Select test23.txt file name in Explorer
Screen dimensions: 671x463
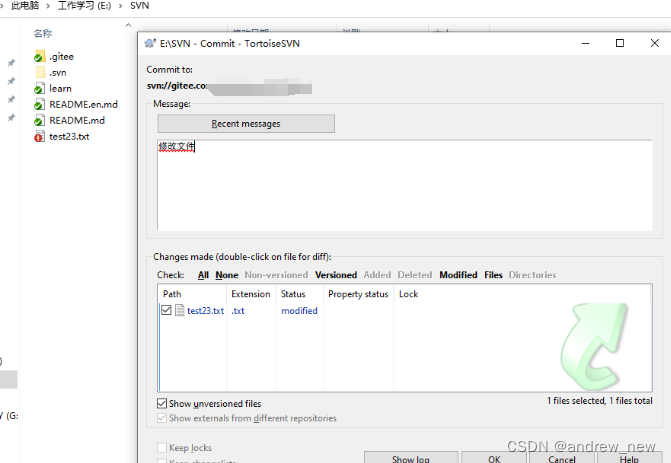click(69, 137)
